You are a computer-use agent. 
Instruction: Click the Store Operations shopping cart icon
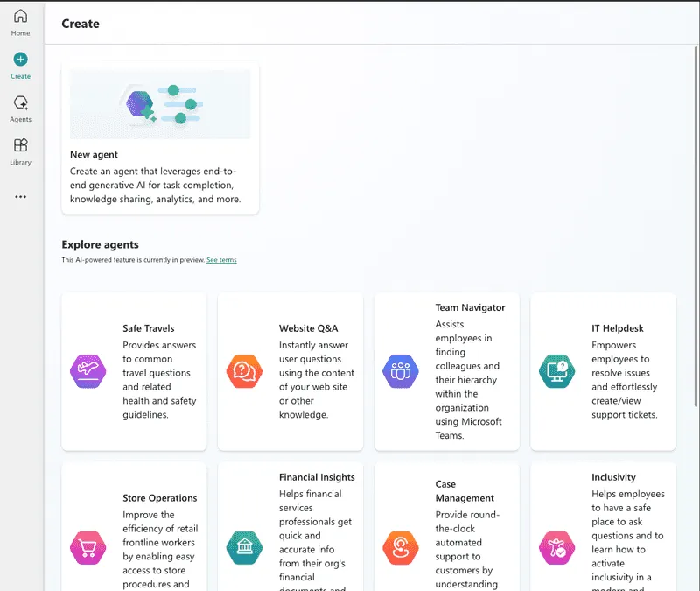click(x=88, y=548)
